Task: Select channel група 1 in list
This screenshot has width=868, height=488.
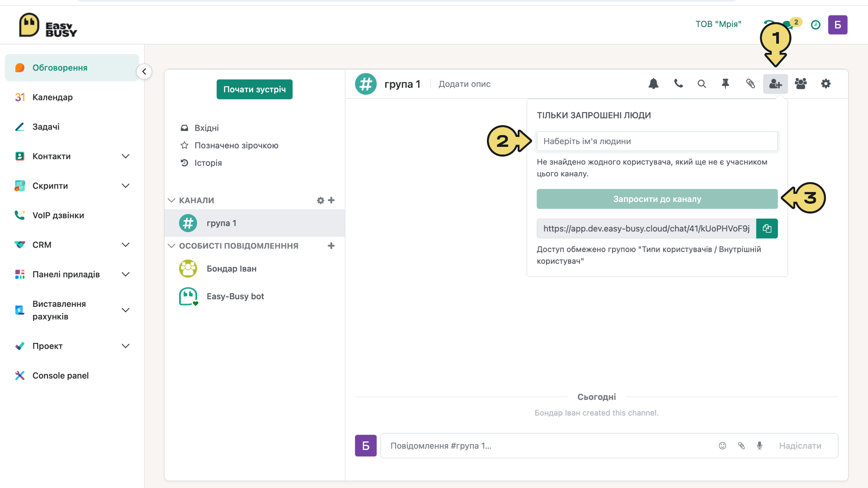Action: pos(255,223)
